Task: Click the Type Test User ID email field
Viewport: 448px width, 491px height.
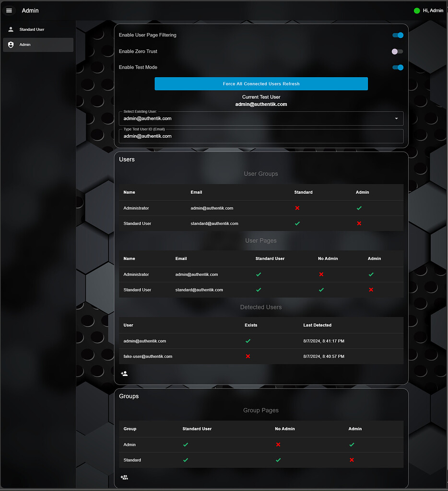Action: tap(261, 136)
